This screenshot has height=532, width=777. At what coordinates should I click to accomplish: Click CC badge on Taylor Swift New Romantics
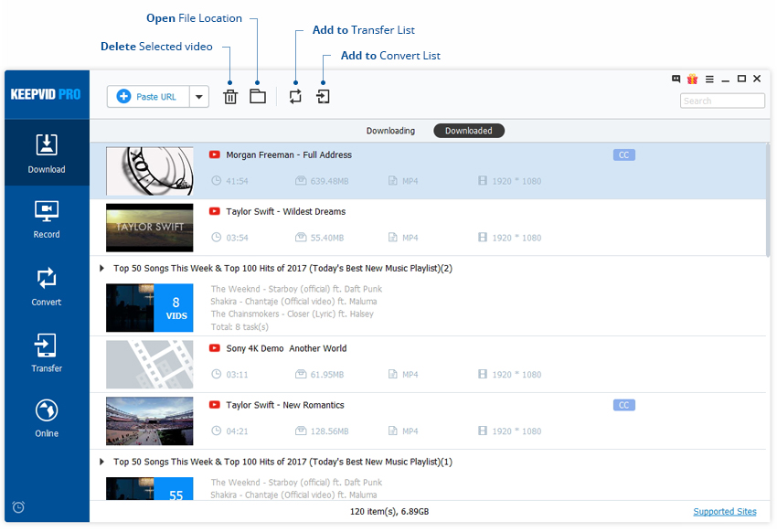click(x=623, y=405)
